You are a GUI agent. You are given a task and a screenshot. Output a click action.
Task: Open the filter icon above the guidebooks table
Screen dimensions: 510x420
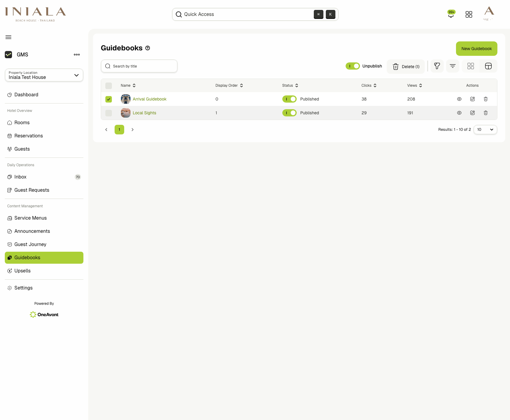click(x=437, y=66)
